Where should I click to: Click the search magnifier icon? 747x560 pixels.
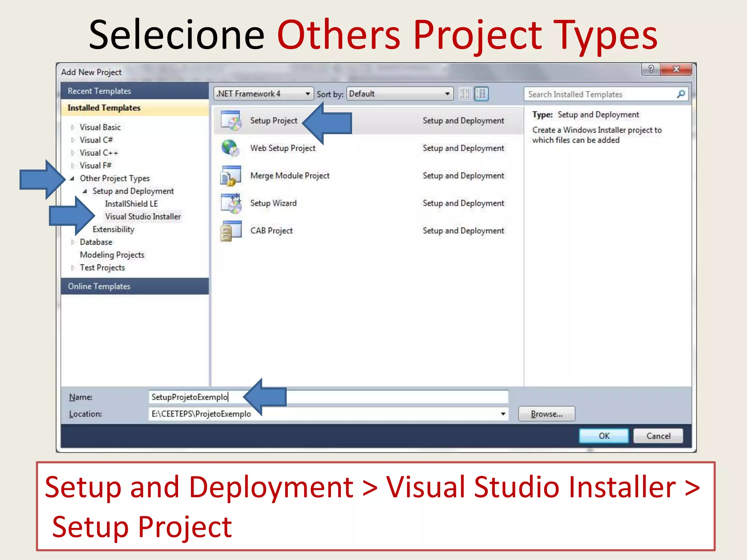point(681,94)
